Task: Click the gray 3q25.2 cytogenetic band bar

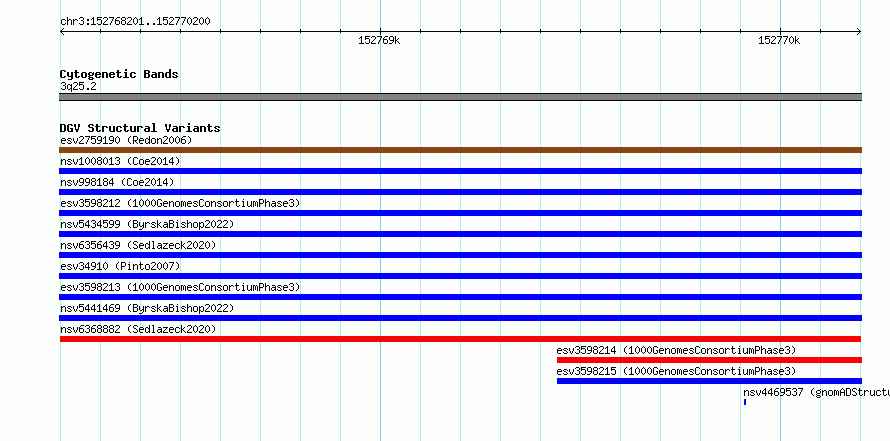Action: [x=460, y=97]
